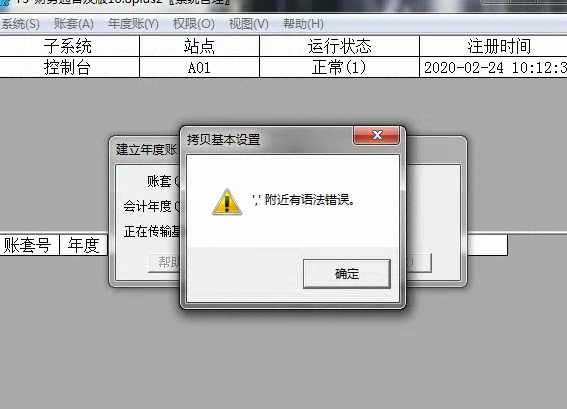Click the partially hidden 帮助 button
The width and height of the screenshot is (567, 409).
tap(165, 263)
